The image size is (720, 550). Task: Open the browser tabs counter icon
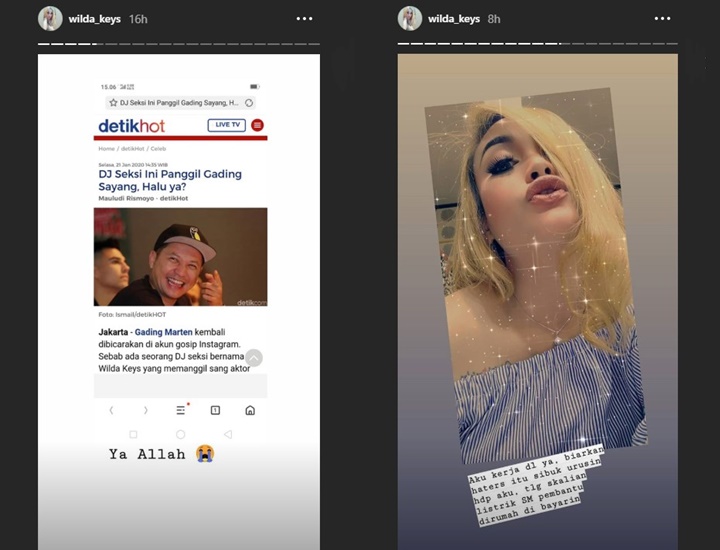(215, 410)
